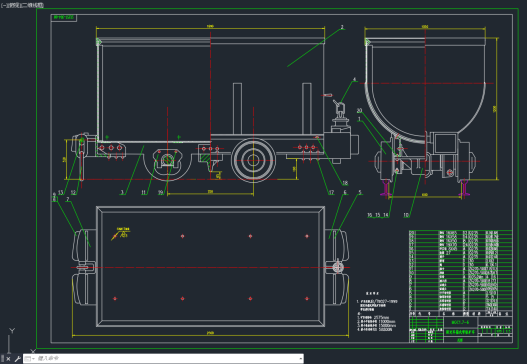Select part callout number 20

coord(359,111)
